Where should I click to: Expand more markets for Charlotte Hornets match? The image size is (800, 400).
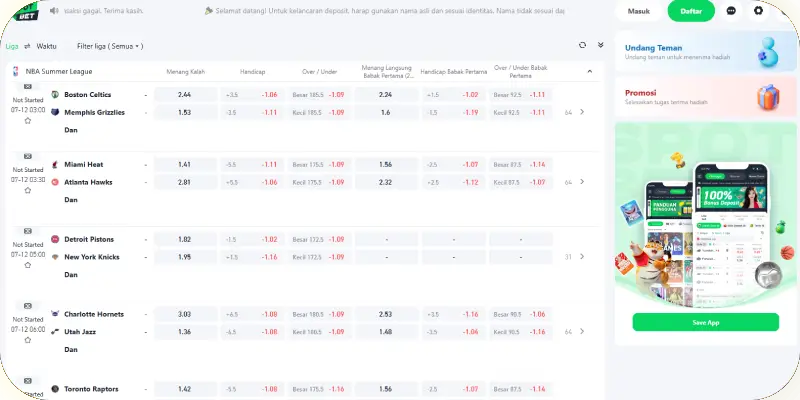[x=582, y=332]
